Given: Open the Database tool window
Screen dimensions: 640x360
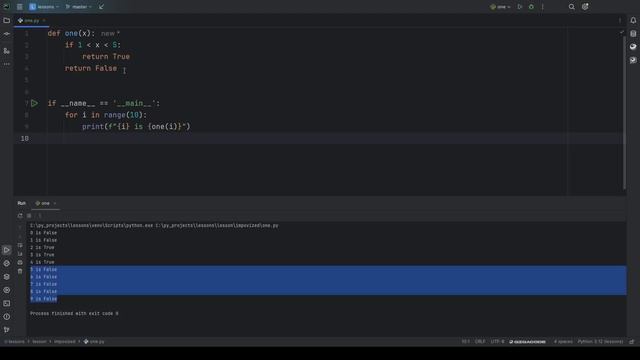Looking at the screenshot, I should point(633,34).
